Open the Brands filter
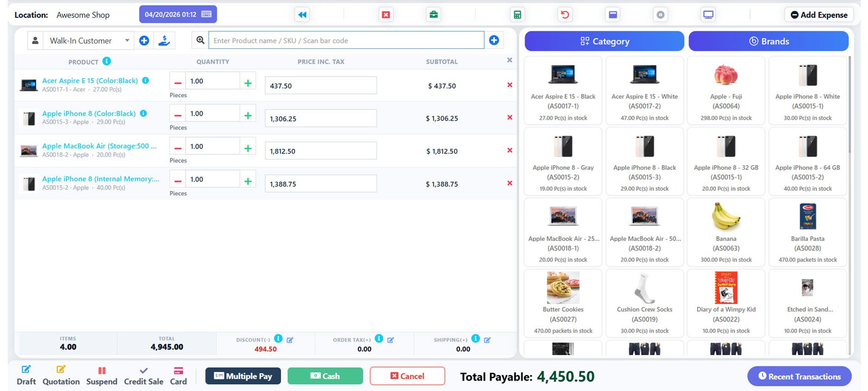Image resolution: width=868 pixels, height=391 pixels. (x=769, y=41)
